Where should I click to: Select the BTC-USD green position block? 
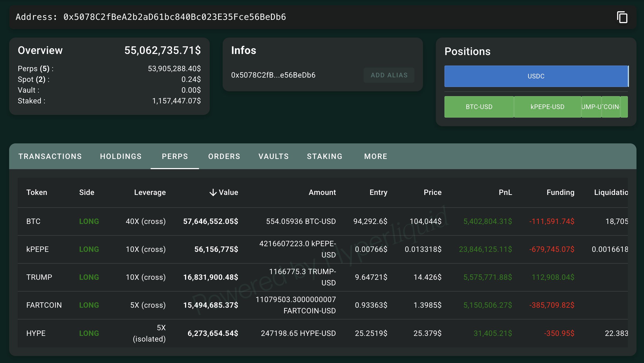point(479,107)
